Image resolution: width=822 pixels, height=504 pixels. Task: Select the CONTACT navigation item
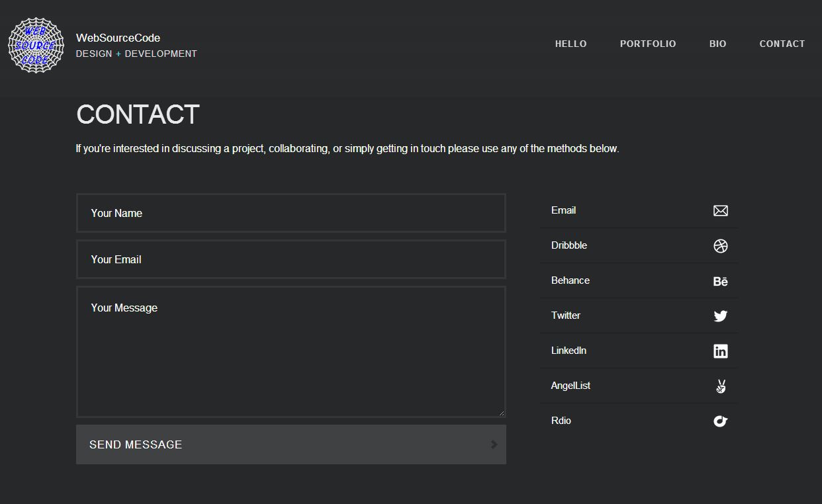782,44
